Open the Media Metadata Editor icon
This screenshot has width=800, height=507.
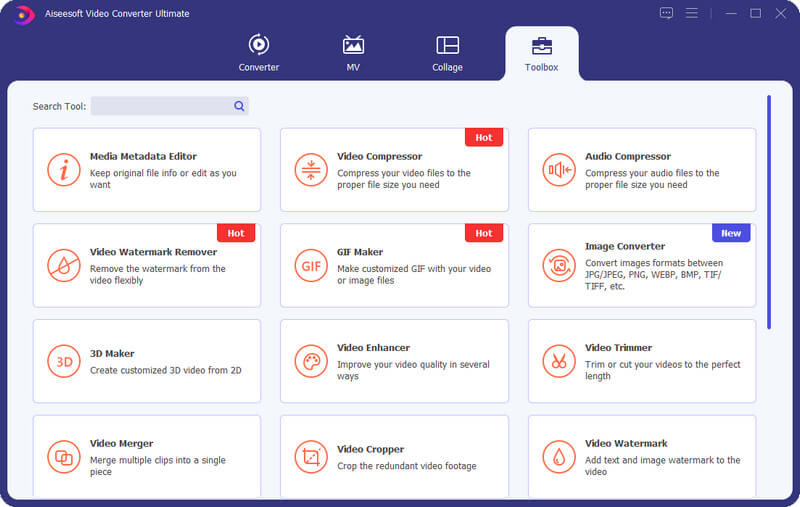click(x=64, y=170)
